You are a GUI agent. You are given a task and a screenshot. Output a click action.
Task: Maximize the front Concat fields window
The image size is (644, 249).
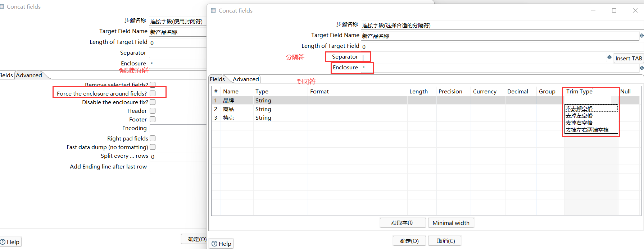coord(614,10)
